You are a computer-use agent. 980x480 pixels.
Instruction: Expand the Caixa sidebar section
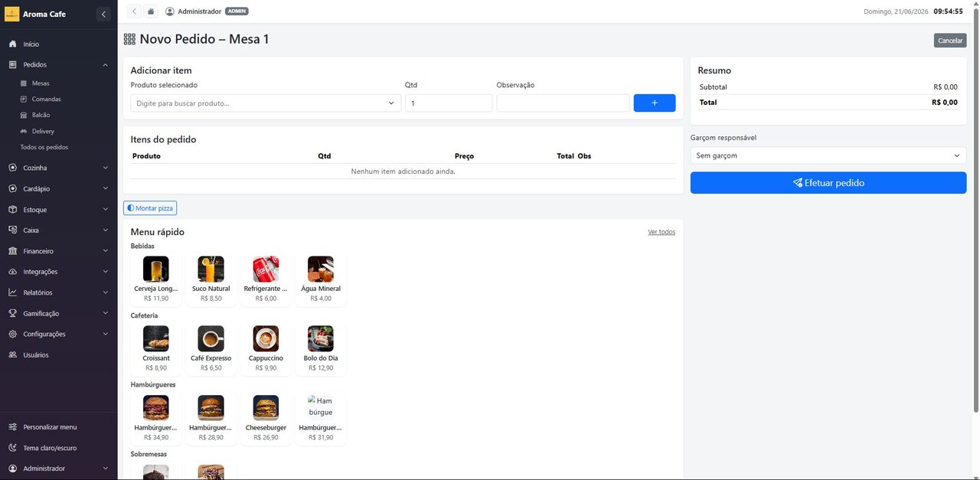(x=58, y=230)
